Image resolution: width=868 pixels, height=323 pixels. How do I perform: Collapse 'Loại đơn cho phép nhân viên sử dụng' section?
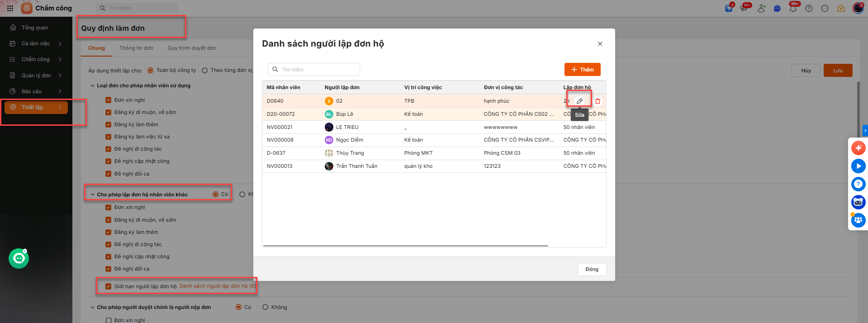pyautogui.click(x=92, y=85)
